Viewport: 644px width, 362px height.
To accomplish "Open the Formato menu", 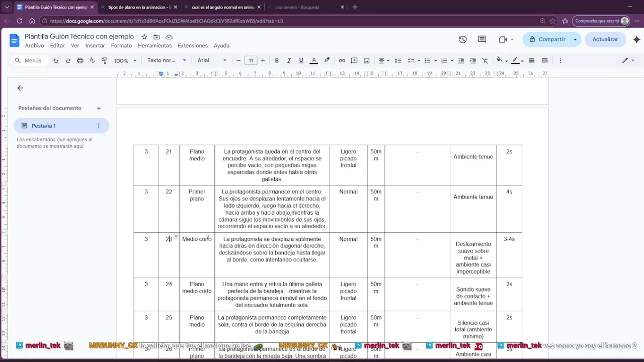I will click(x=121, y=46).
